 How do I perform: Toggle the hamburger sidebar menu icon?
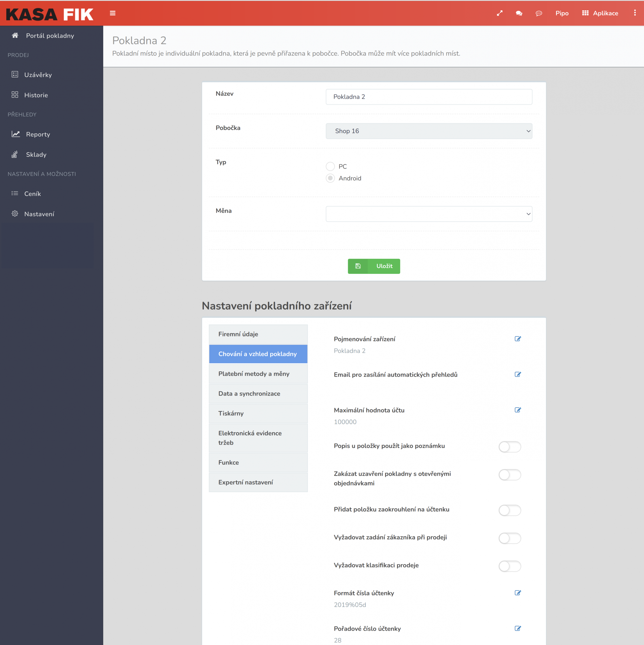pos(113,13)
